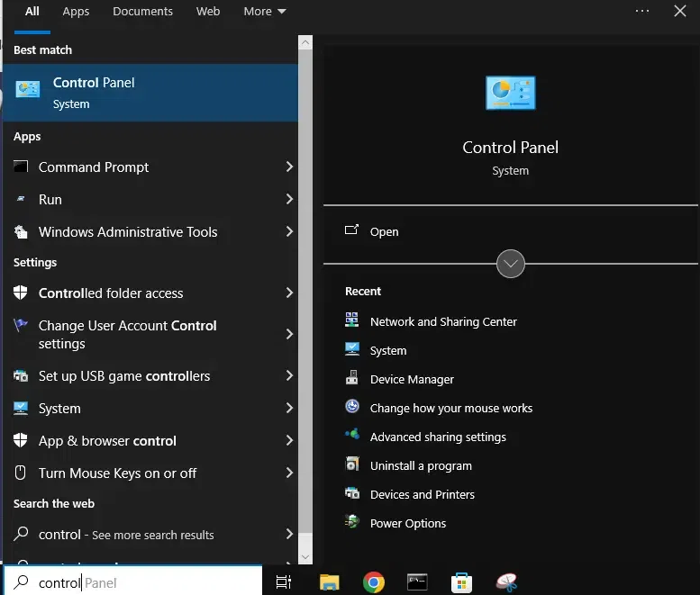Open the More filter dropdown
The height and width of the screenshot is (595, 700).
(264, 11)
